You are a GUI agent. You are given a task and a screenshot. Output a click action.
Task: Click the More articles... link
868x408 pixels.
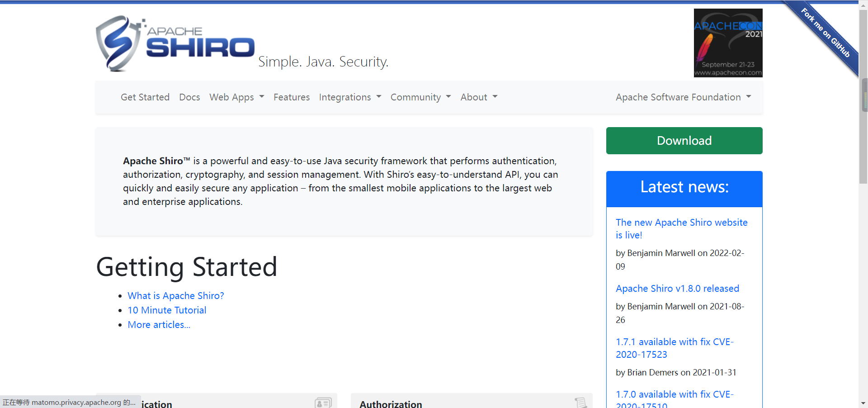point(159,325)
